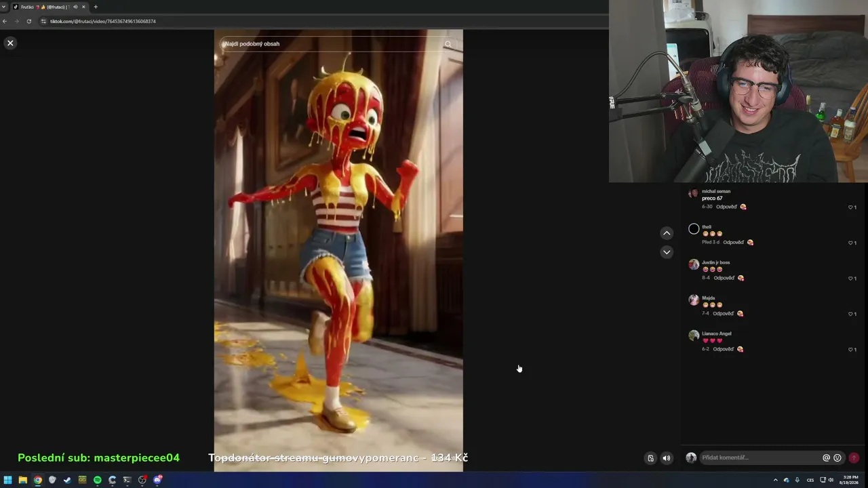
Task: Click the username 'michal seman'
Action: (x=716, y=192)
